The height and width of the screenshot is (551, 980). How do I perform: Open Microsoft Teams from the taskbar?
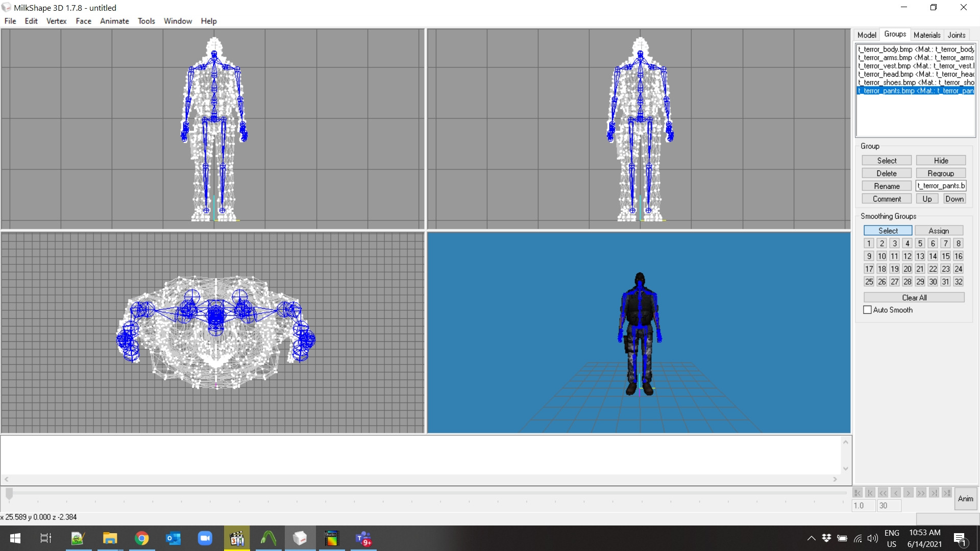pos(363,538)
